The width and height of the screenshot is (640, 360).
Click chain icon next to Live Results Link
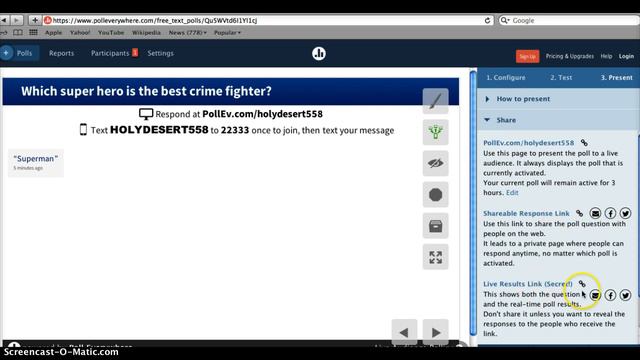pos(582,284)
